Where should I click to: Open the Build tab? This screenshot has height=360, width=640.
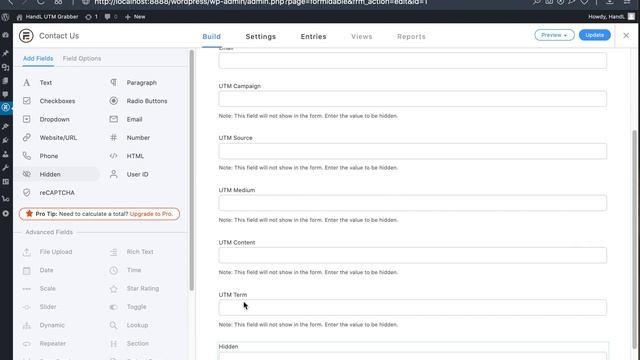(x=211, y=36)
